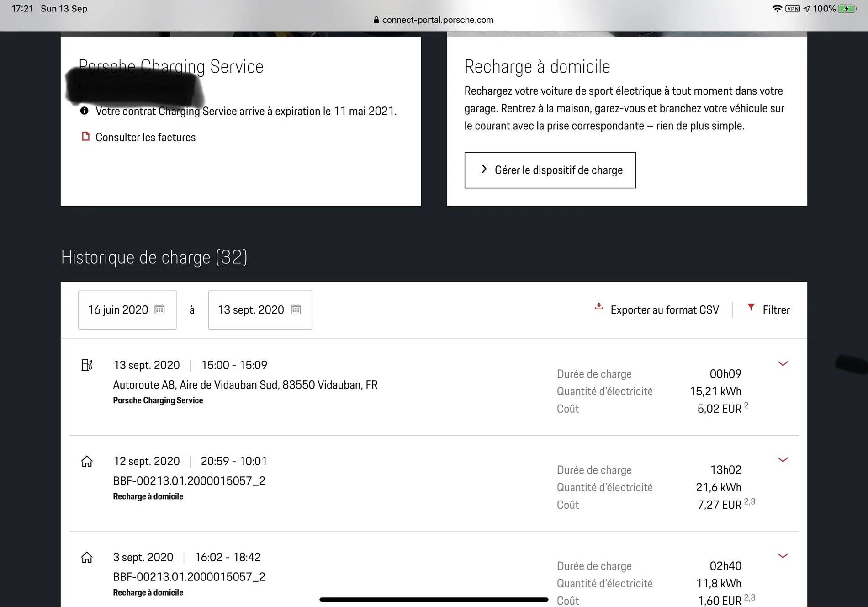Click the home icon for 3 sept. charge
Viewport: 868px width, 607px height.
click(x=87, y=557)
